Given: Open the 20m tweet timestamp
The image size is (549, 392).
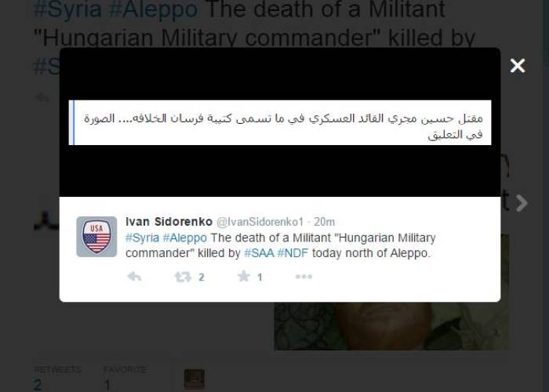Looking at the screenshot, I should (324, 222).
